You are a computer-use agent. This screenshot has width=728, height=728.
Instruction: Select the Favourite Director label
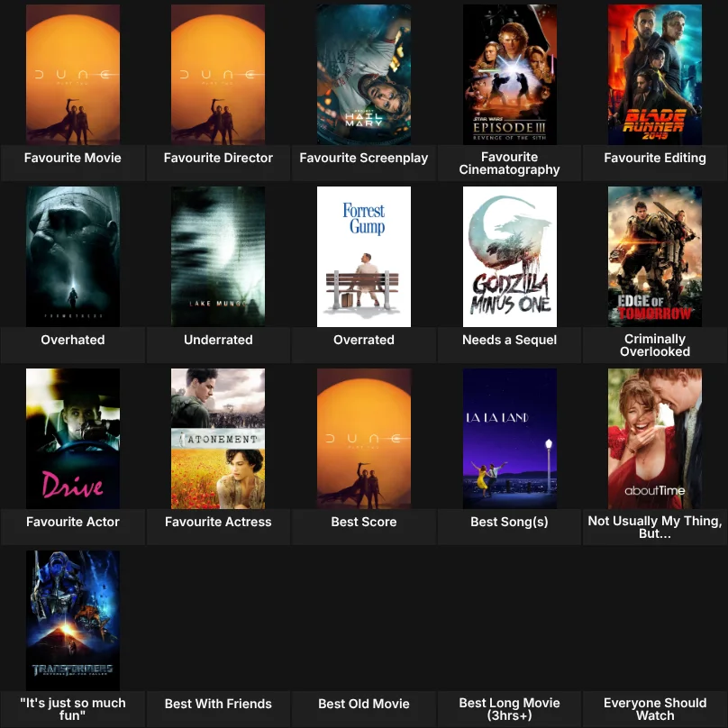218,158
